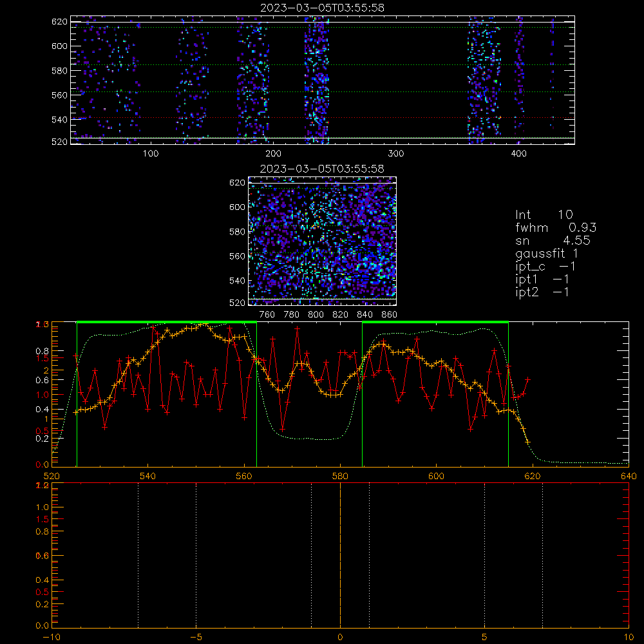
Task: Click the white 0.2 y-axis label of the profile plot
Action: tap(43, 438)
